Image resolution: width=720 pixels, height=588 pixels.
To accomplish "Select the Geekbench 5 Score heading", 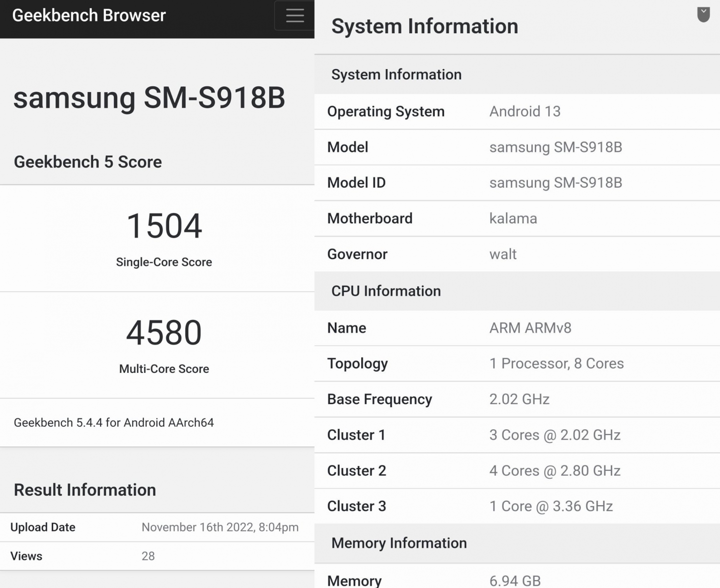I will 88,162.
